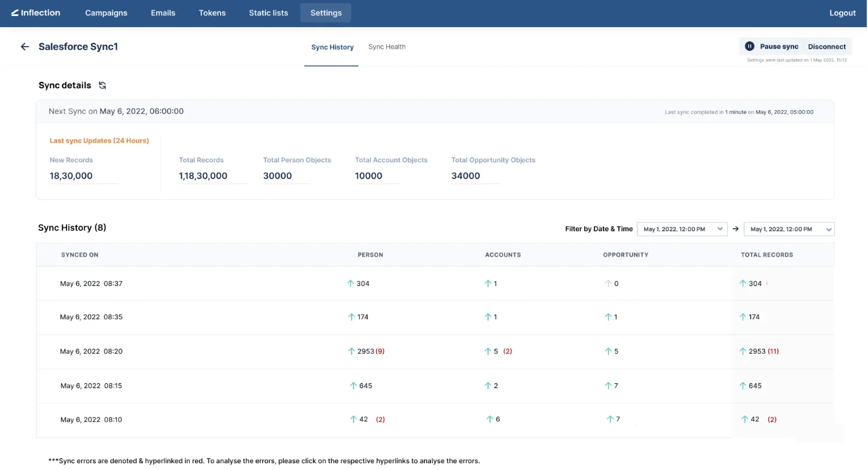The image size is (868, 470).
Task: Select the Sync History tab
Action: pos(331,46)
